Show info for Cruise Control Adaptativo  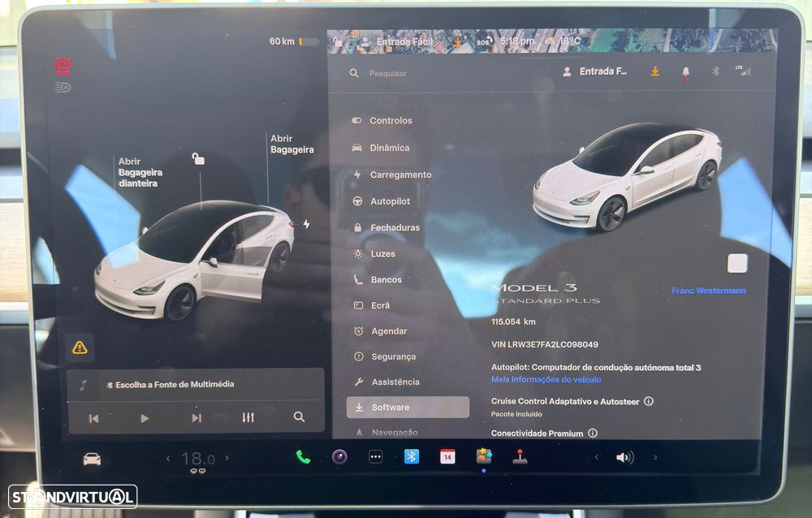click(649, 401)
